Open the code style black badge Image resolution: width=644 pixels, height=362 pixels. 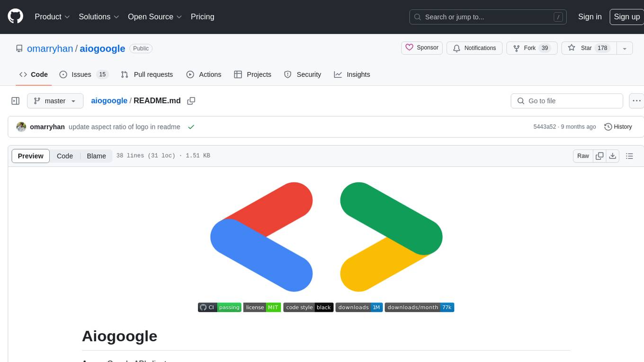[x=308, y=308]
